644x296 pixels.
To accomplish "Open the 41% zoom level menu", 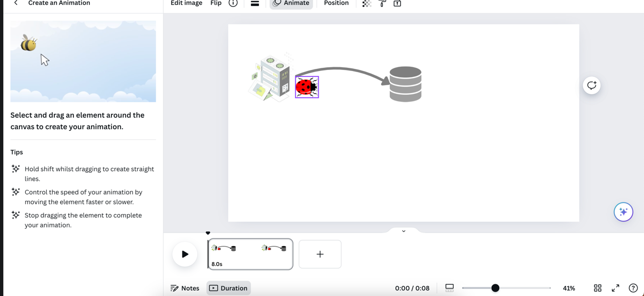I will click(x=569, y=288).
